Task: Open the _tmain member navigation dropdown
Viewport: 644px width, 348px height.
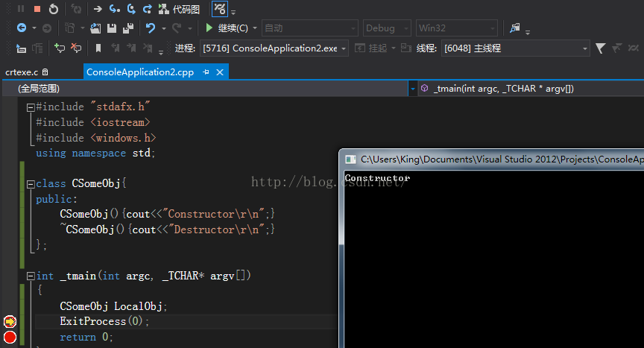Action: (x=531, y=89)
